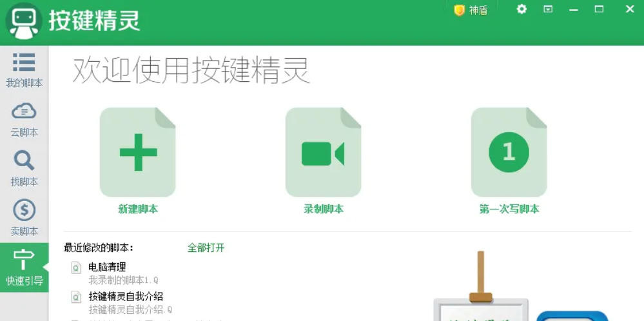Image resolution: width=644 pixels, height=321 pixels.
Task: Click the 全部打开 link
Action: pyautogui.click(x=206, y=248)
